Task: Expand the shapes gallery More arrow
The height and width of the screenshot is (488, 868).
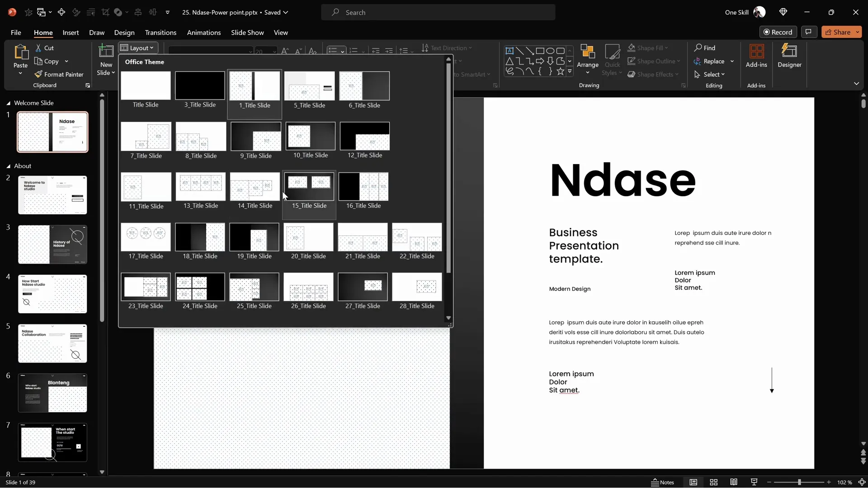Action: coord(570,71)
